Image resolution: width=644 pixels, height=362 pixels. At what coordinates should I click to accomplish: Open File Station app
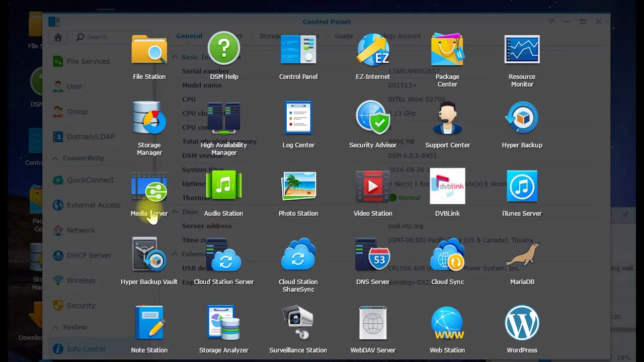149,50
